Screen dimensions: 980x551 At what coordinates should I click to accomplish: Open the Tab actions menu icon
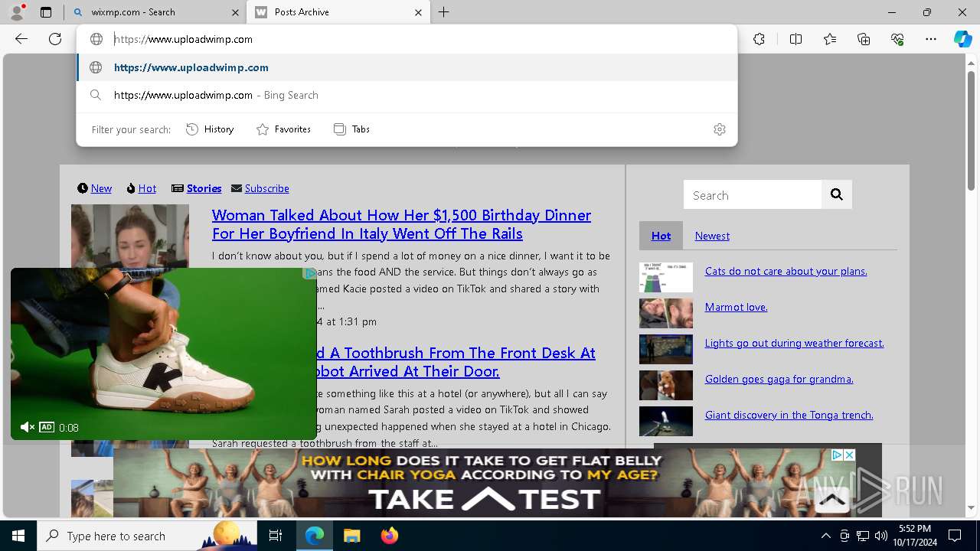pos(46,12)
